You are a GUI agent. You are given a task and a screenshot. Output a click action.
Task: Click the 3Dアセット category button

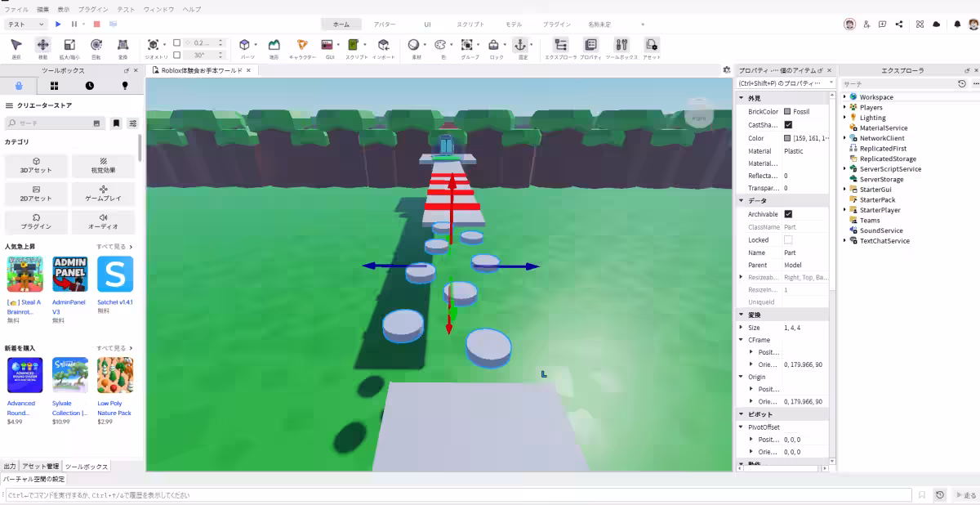[36, 166]
